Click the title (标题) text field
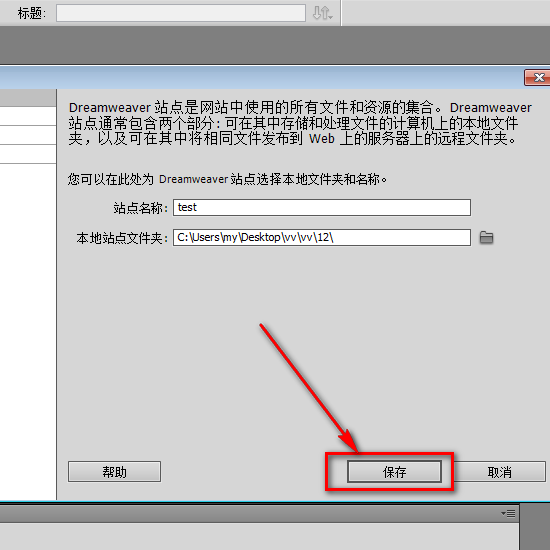The image size is (550, 550). point(181,13)
